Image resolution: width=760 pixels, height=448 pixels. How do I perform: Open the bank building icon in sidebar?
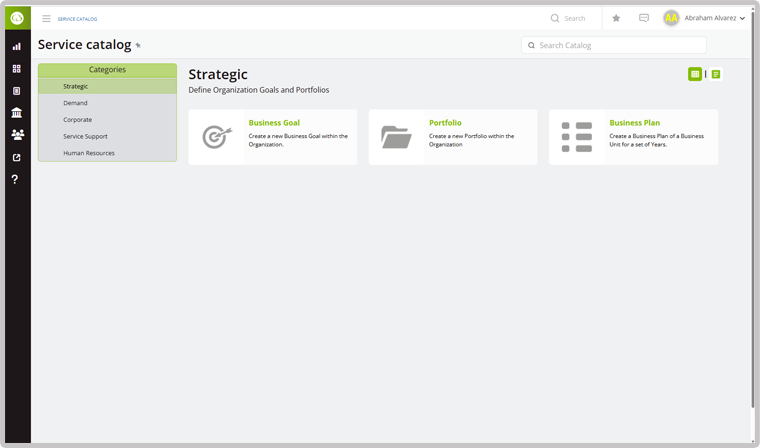[17, 113]
